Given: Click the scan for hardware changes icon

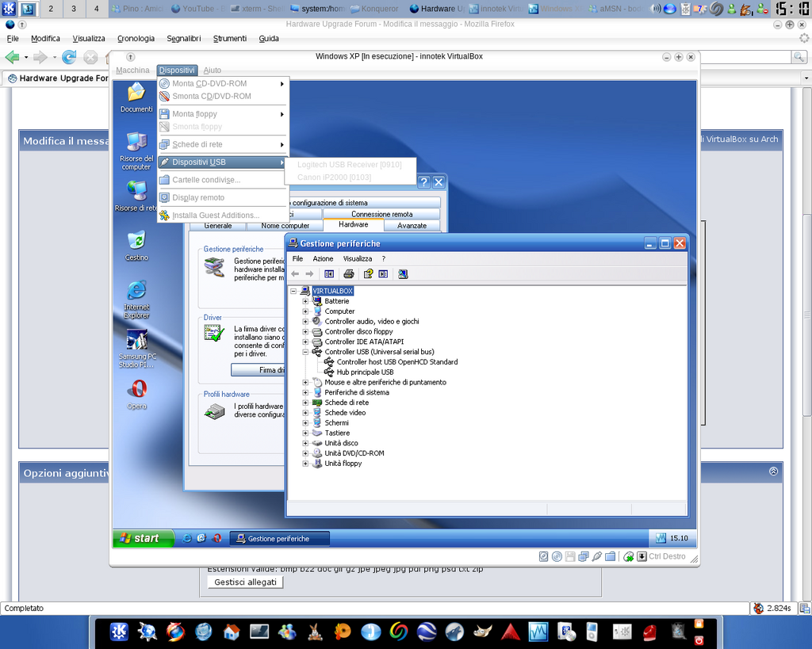Looking at the screenshot, I should 403,273.
